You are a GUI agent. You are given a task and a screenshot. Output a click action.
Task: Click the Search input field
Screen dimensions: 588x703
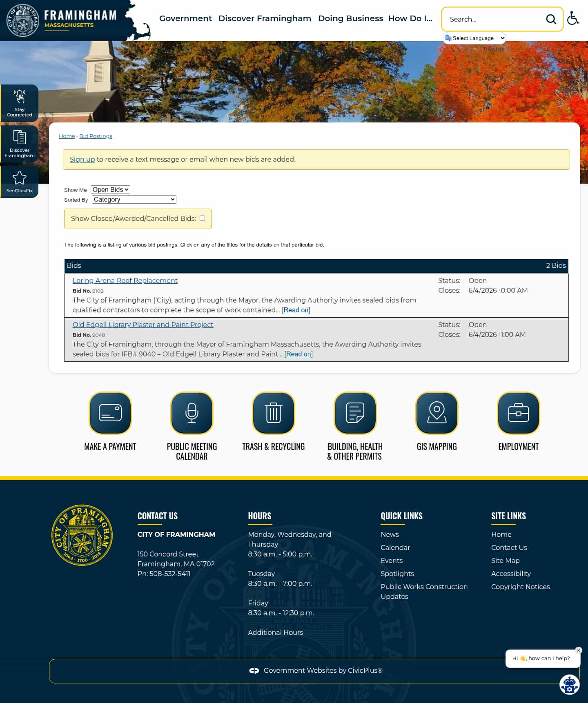point(494,19)
